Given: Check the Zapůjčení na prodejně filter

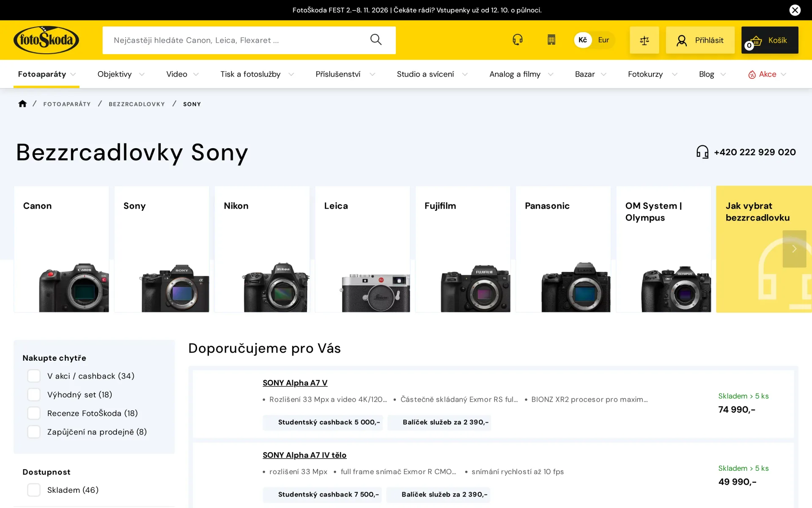Looking at the screenshot, I should coord(34,432).
